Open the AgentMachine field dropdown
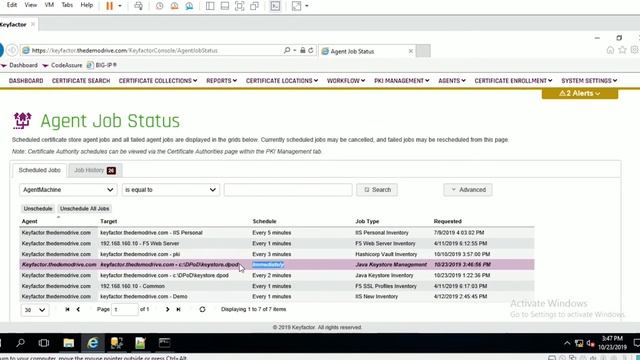This screenshot has width=640, height=360. tap(68, 190)
